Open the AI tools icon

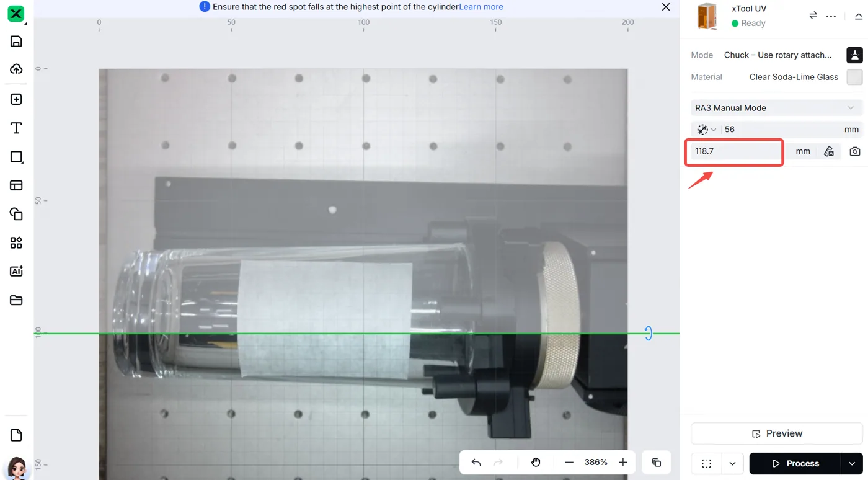click(16, 271)
